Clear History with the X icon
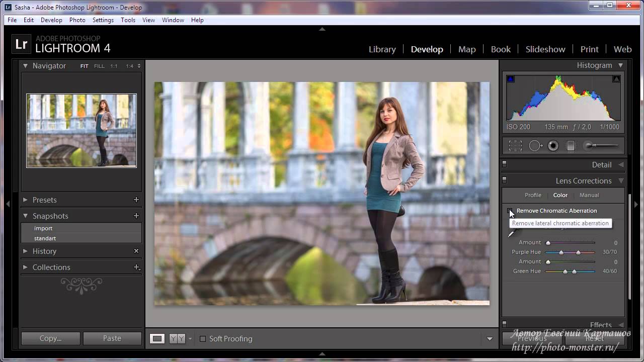The image size is (644, 362). (x=136, y=251)
